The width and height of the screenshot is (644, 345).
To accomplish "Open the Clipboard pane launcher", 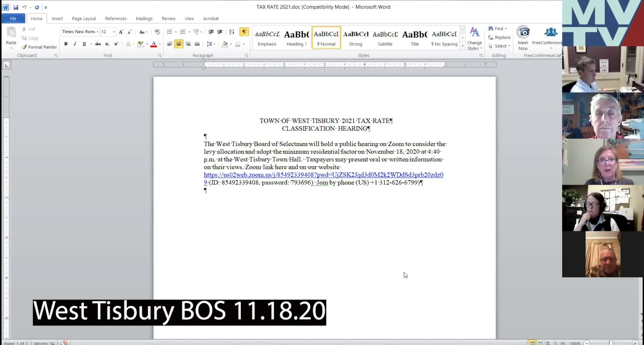I will [56, 56].
